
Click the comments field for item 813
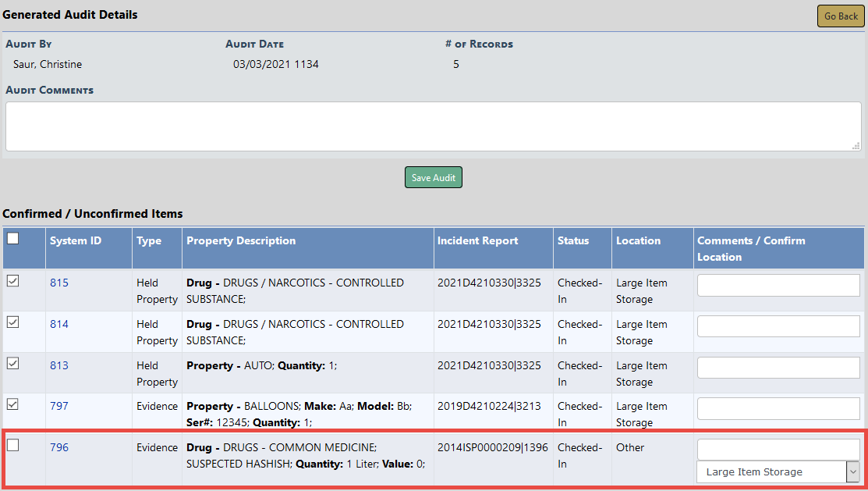(778, 368)
